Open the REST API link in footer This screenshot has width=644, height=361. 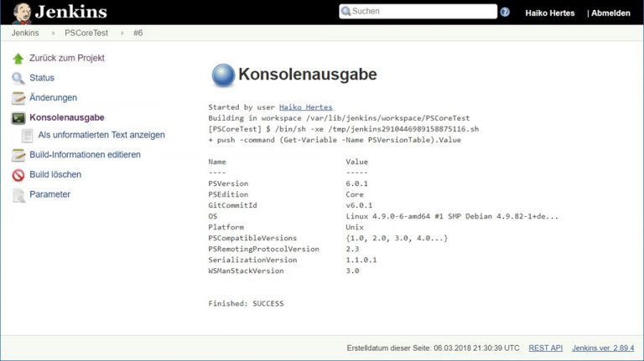545,348
